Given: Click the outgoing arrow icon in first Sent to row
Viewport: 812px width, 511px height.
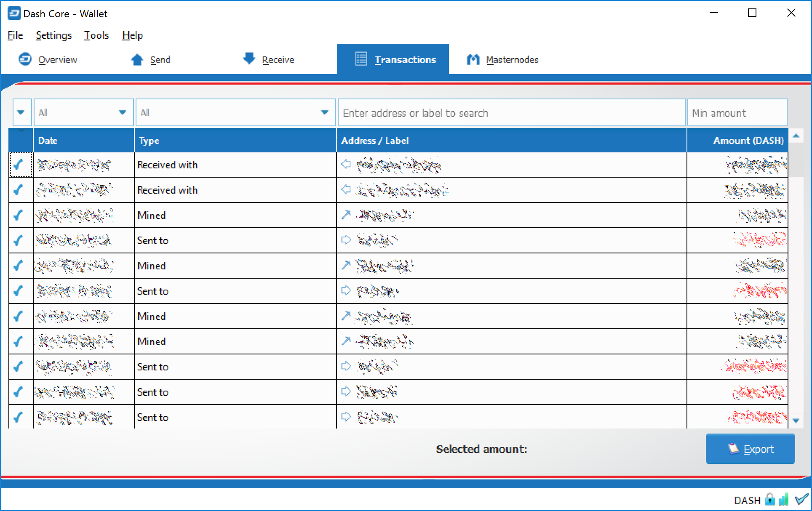Looking at the screenshot, I should [346, 240].
